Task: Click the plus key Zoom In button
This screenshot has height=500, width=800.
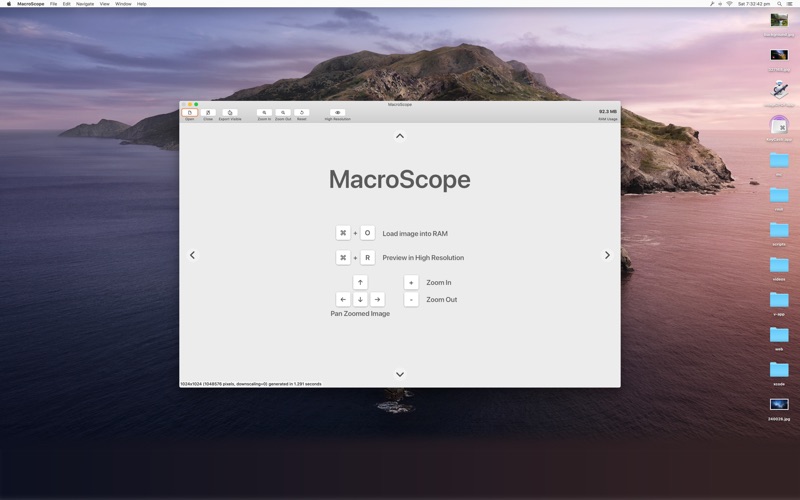Action: tap(411, 282)
